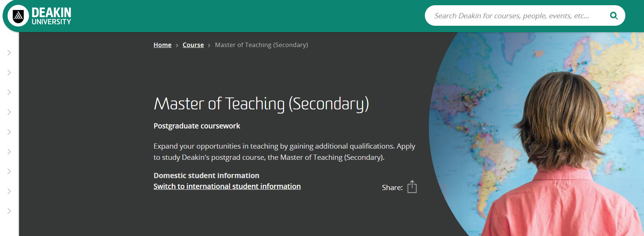The width and height of the screenshot is (644, 236).
Task: Open the fifth left sidebar chevron
Action: point(9,132)
